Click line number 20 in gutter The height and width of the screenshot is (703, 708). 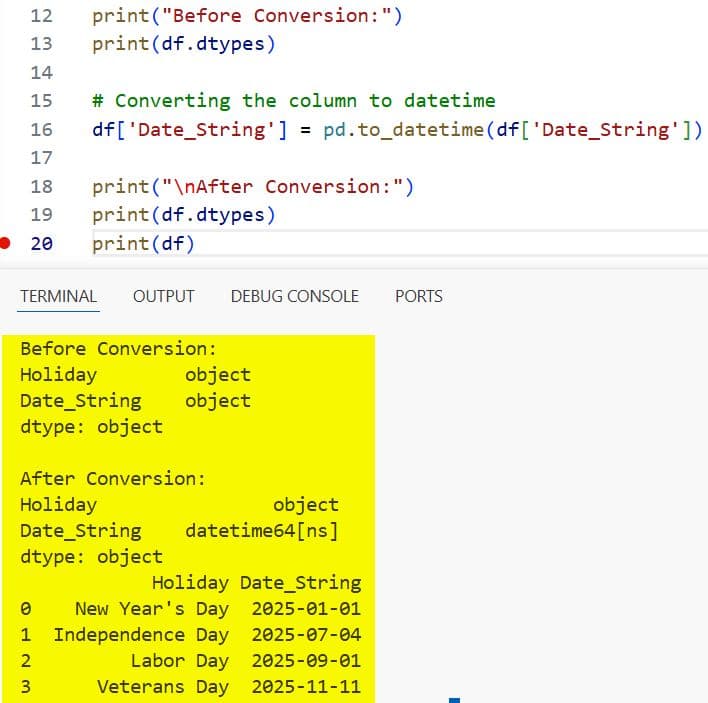point(42,244)
